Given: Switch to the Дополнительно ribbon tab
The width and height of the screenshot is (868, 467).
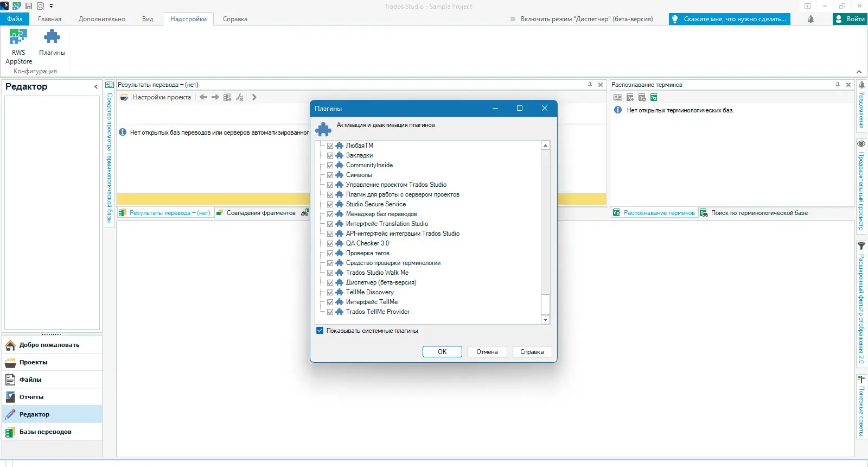Looking at the screenshot, I should coord(102,19).
